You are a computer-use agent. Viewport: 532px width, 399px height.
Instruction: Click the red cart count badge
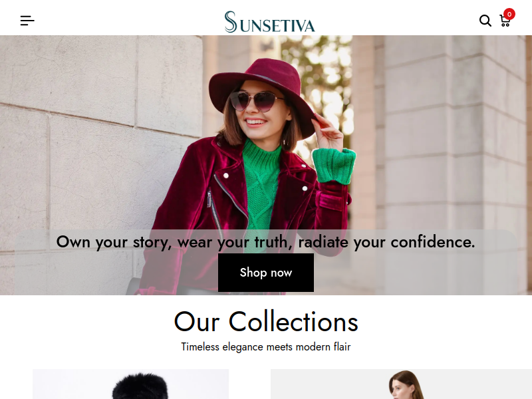(509, 14)
